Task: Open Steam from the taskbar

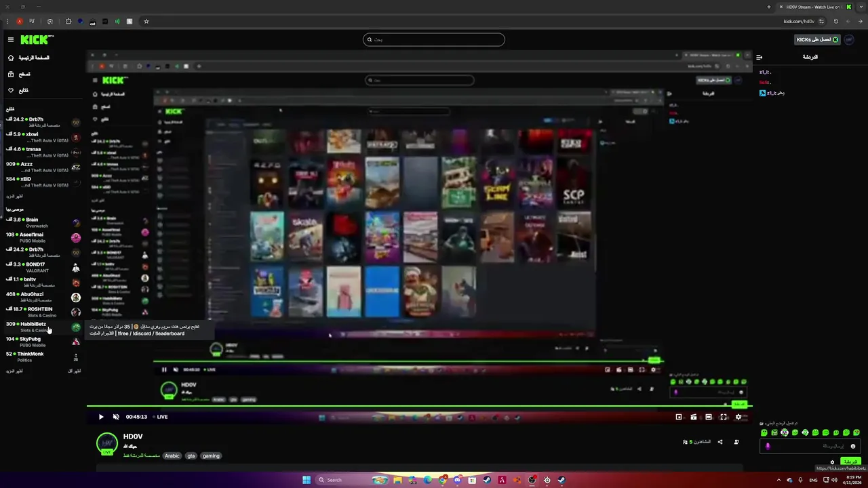Action: (x=487, y=480)
